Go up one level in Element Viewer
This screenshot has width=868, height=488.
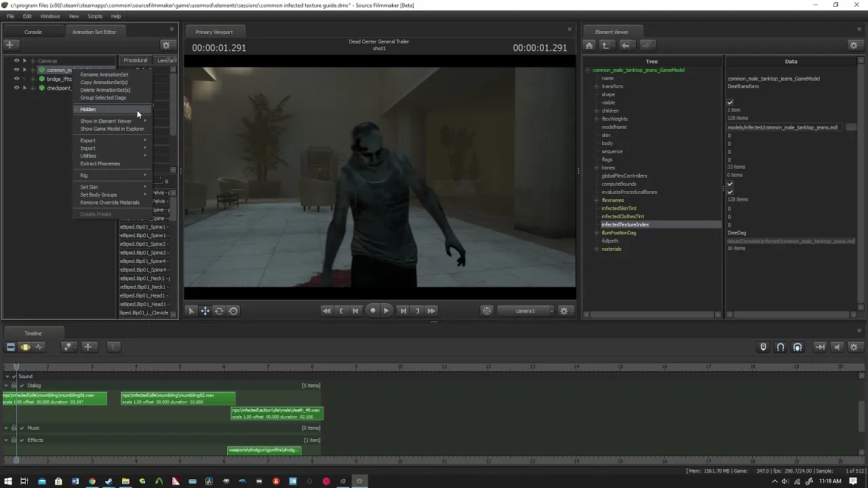[606, 45]
